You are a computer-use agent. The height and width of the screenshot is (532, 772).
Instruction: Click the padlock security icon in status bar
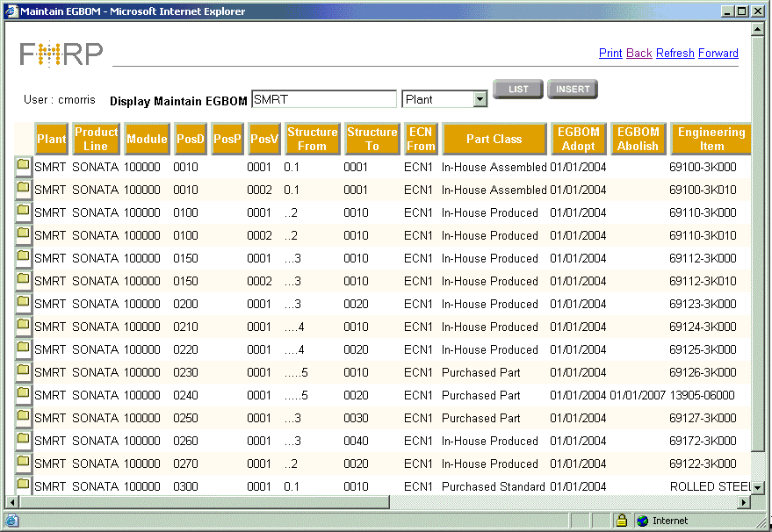(x=621, y=521)
